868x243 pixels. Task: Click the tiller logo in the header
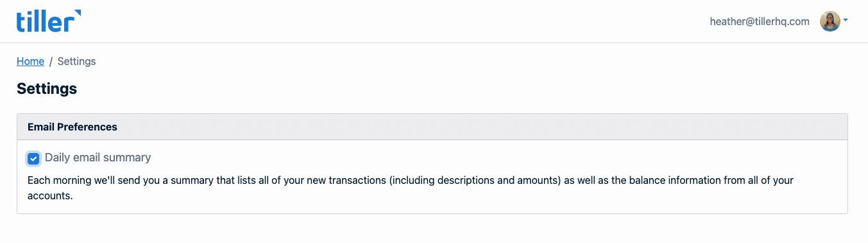[49, 21]
